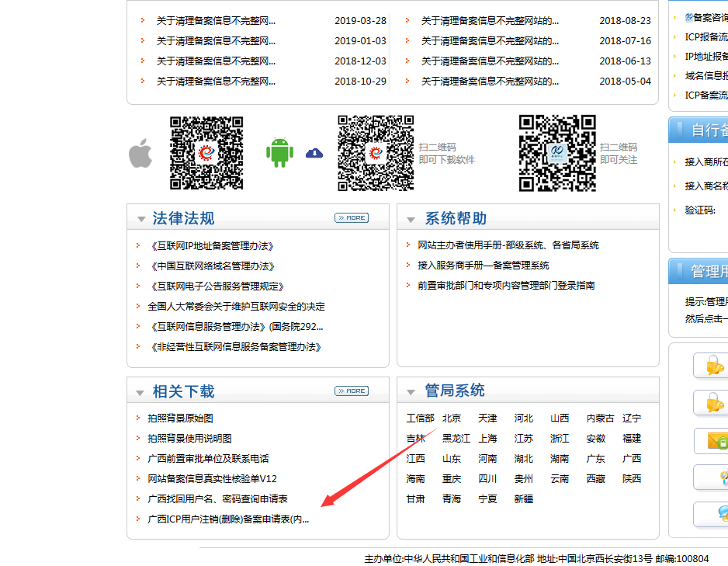Image resolution: width=728 pixels, height=566 pixels.
Task: Click the green Android robot icon
Action: pos(279,153)
